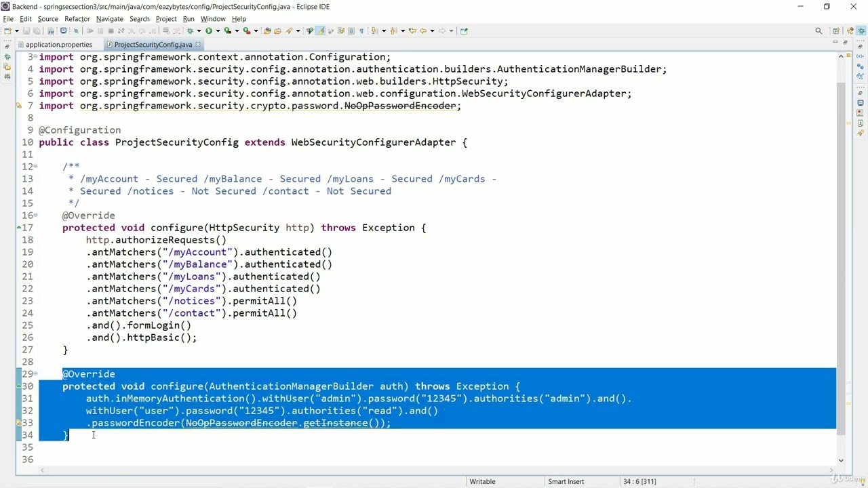
Task: Click the Coverage launch toolbar icon
Action: coord(228,30)
